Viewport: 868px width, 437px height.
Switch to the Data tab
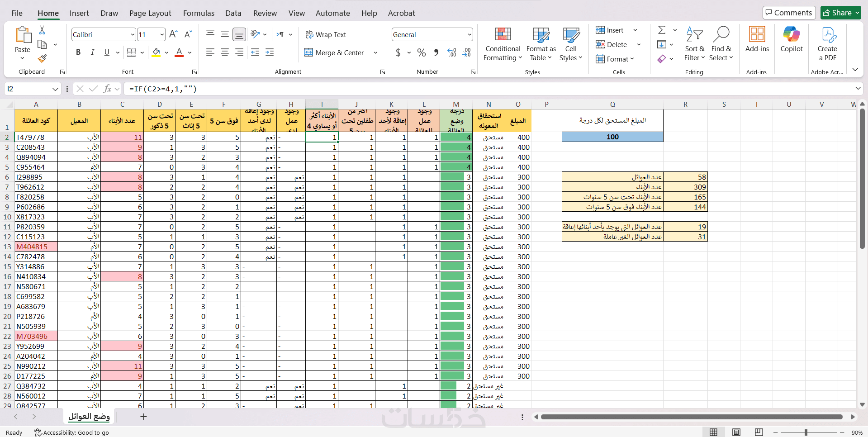[233, 13]
